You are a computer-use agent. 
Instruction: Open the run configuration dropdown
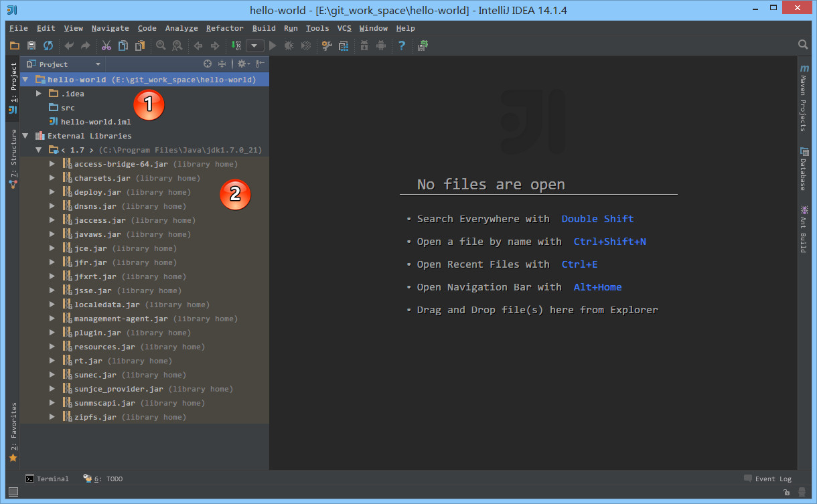click(254, 46)
